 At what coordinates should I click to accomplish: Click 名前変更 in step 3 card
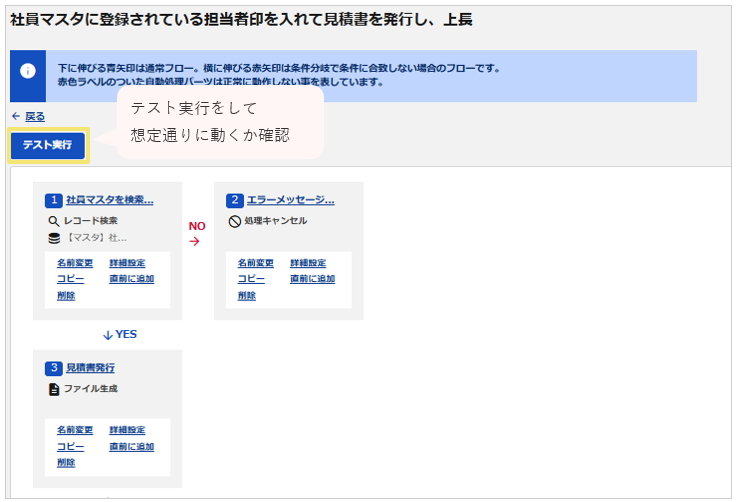coord(75,430)
